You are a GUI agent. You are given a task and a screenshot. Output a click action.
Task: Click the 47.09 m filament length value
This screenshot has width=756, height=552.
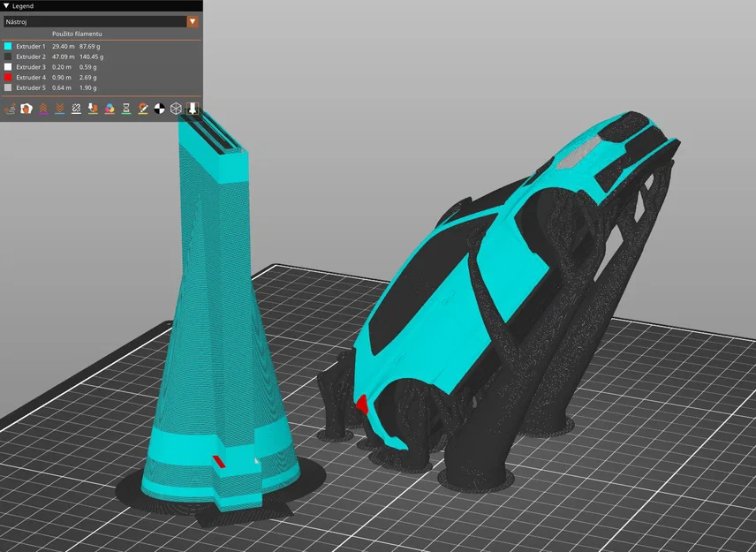pyautogui.click(x=64, y=57)
